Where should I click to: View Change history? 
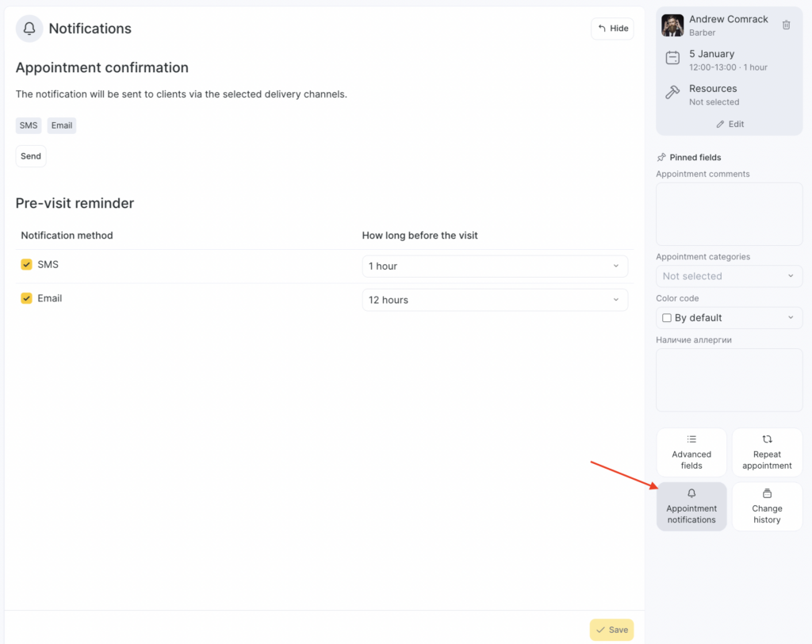point(767,506)
